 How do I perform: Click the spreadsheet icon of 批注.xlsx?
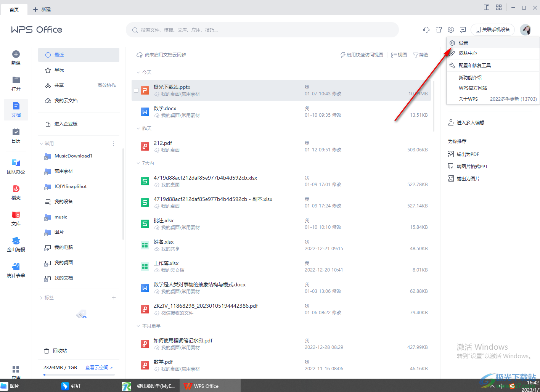145,224
